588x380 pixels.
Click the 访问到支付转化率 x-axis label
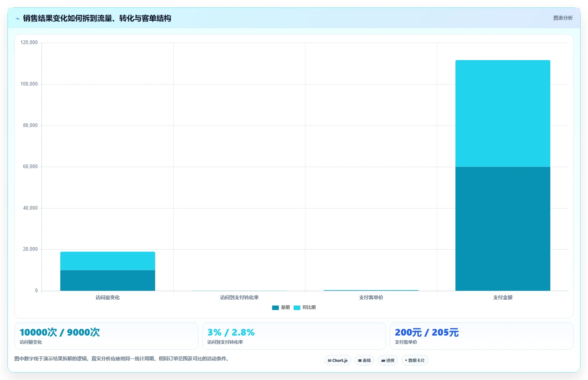[240, 297]
